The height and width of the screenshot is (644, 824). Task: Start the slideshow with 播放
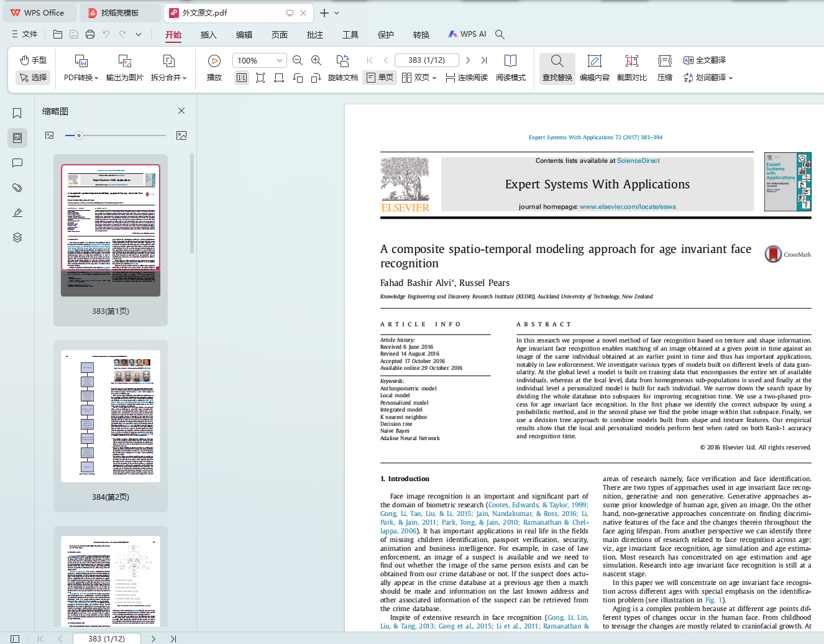tap(214, 68)
